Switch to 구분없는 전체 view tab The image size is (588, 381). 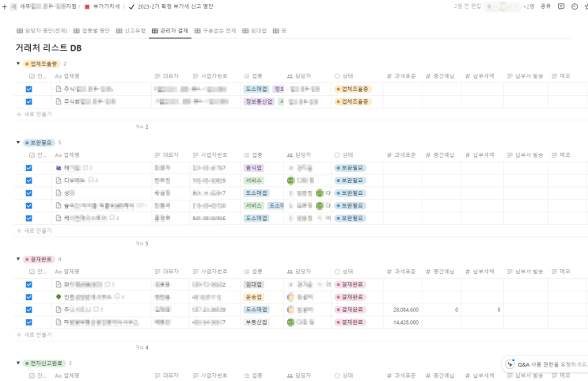(x=215, y=31)
